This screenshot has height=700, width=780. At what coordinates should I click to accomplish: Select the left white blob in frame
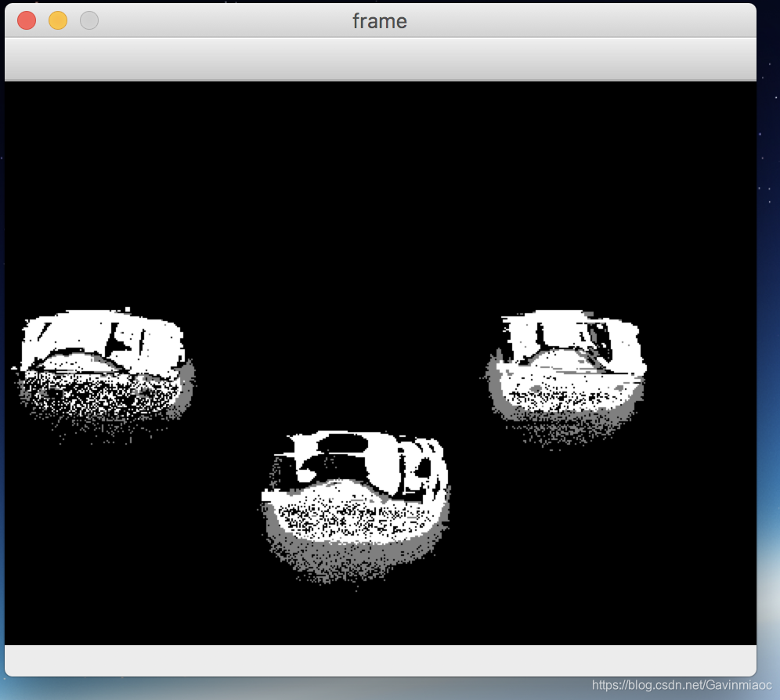(103, 374)
